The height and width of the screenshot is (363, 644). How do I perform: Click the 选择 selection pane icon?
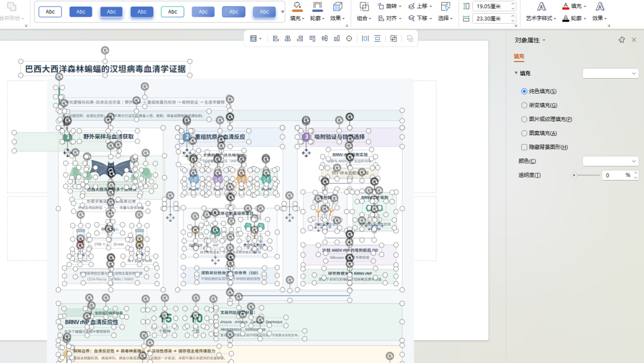pos(445,7)
